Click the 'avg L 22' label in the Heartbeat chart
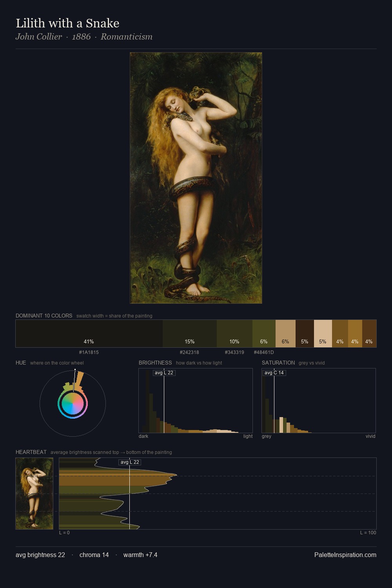The width and height of the screenshot is (392, 588). click(x=130, y=462)
